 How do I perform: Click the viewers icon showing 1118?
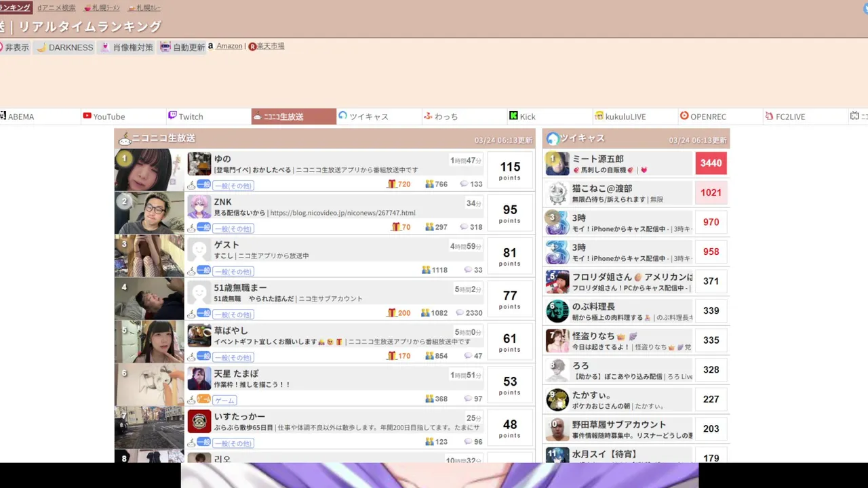click(x=426, y=270)
